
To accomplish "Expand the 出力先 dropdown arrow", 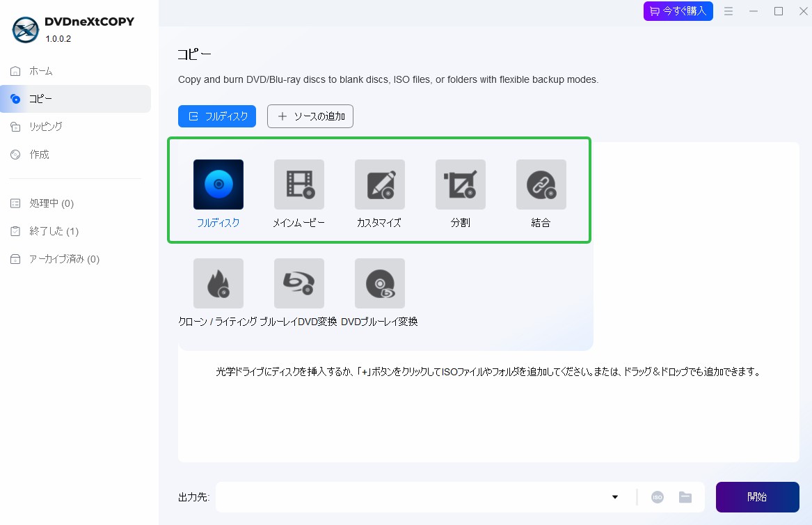I will pos(614,497).
